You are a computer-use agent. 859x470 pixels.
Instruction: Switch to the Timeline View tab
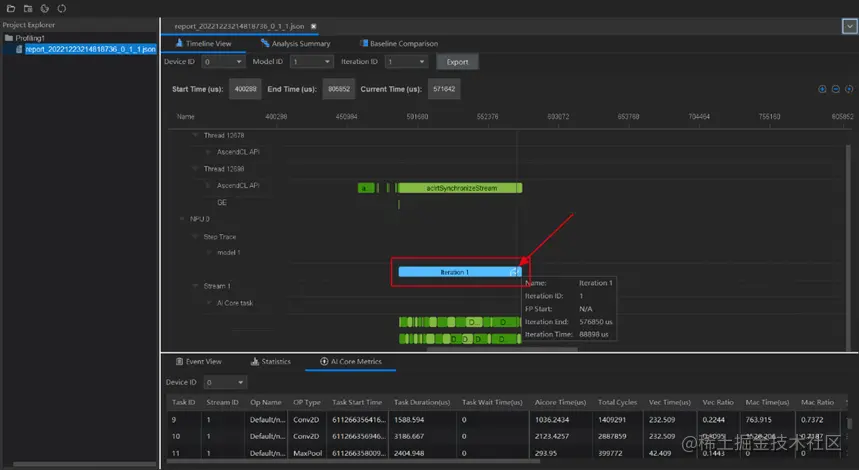pos(203,43)
